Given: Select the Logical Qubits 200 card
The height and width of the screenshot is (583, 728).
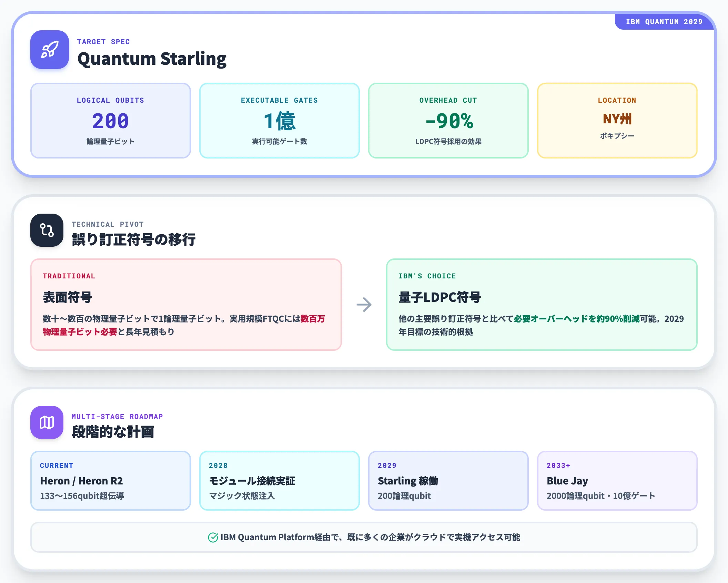Looking at the screenshot, I should click(x=111, y=121).
